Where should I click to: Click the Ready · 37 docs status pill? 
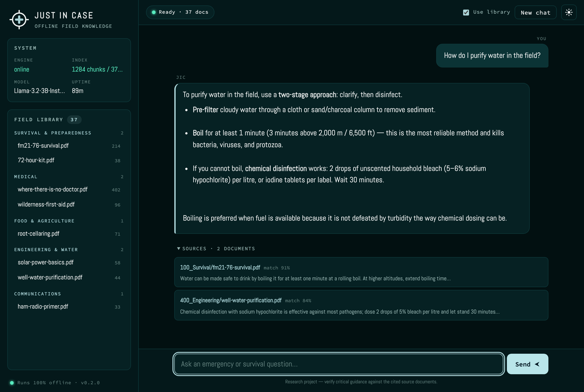click(x=180, y=12)
